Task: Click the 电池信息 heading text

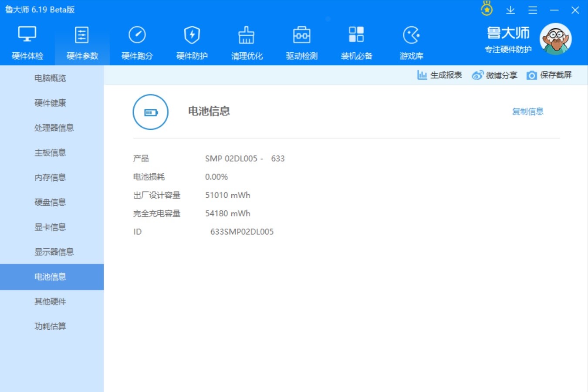Action: (x=209, y=112)
